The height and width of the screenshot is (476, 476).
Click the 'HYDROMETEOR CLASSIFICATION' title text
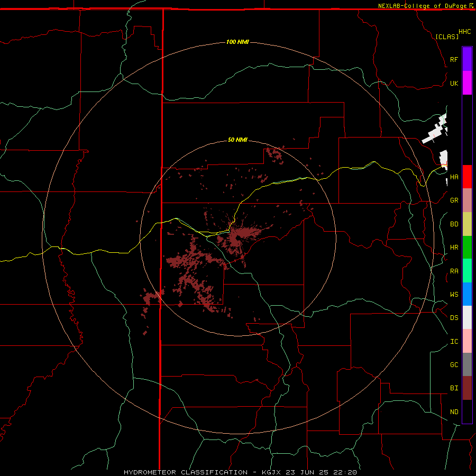coord(186,472)
